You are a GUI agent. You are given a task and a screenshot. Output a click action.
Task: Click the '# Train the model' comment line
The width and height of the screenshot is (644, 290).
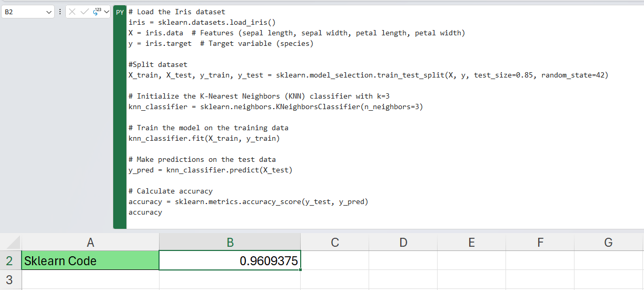tap(209, 128)
